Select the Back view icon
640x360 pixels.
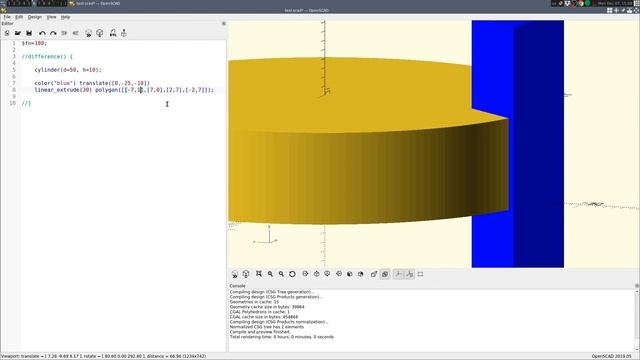click(361, 274)
